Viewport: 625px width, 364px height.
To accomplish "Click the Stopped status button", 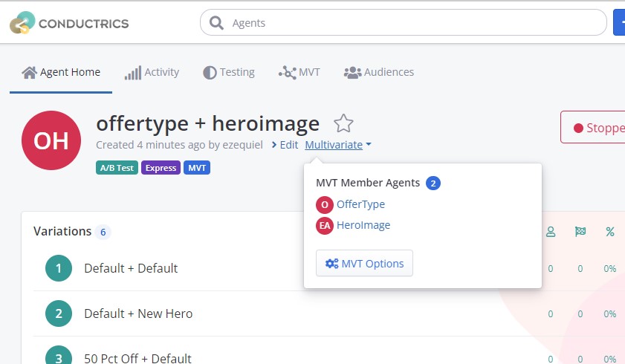I will tap(593, 128).
